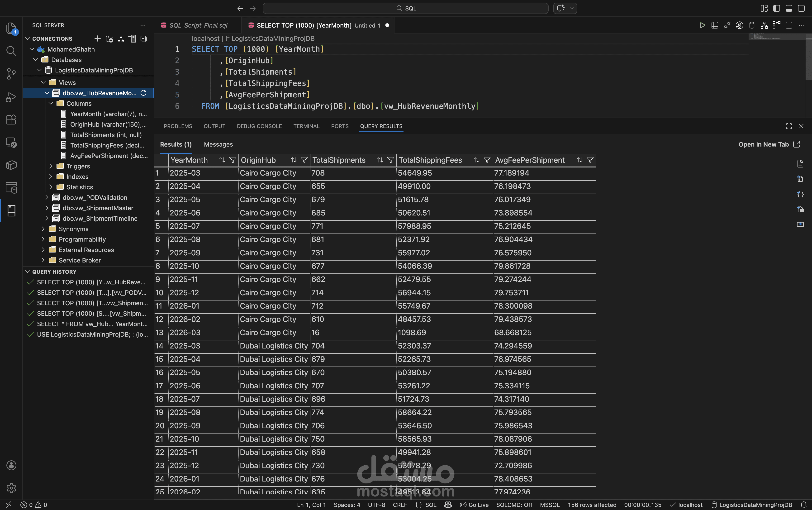Run the query with the play icon
Viewport: 812px width, 510px height.
pos(703,25)
